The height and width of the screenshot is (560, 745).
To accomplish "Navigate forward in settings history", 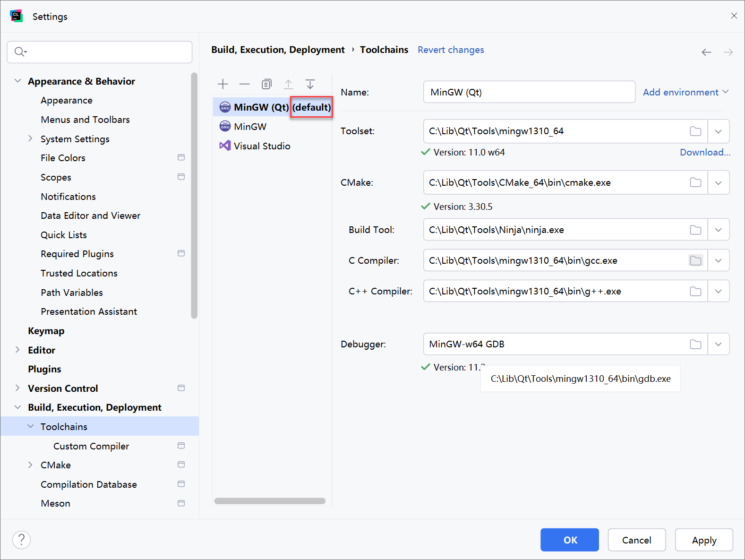I will pyautogui.click(x=728, y=52).
